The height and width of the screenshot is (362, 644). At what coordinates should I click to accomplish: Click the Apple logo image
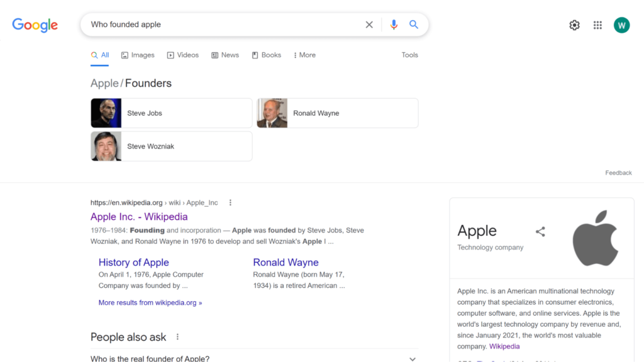[595, 238]
